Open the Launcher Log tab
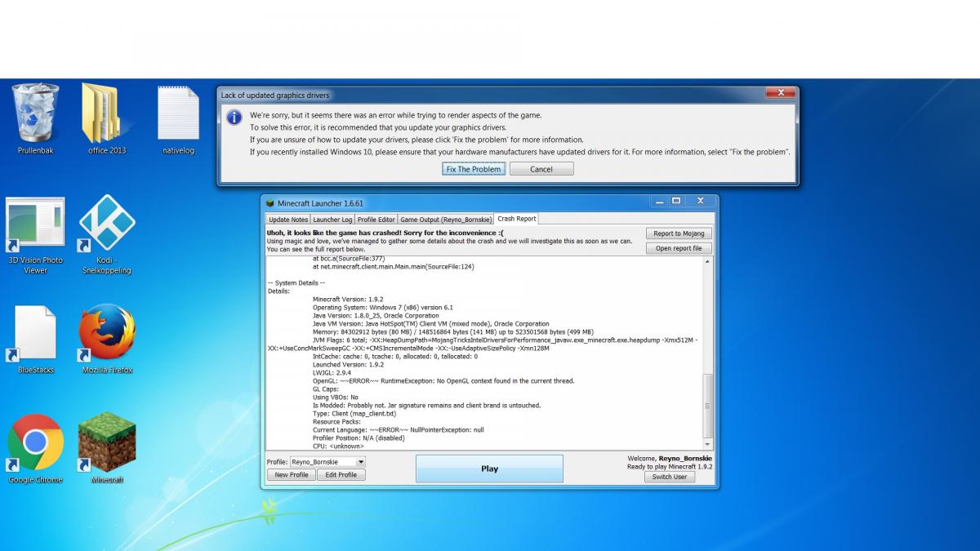The height and width of the screenshot is (551, 980). point(332,220)
